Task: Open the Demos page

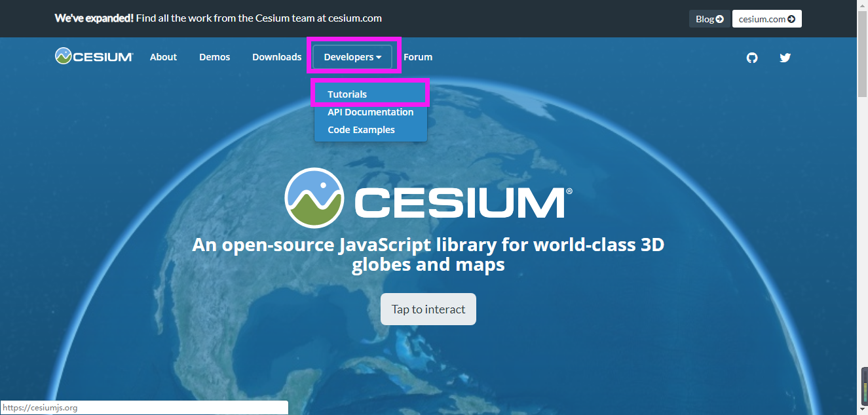Action: coord(215,57)
